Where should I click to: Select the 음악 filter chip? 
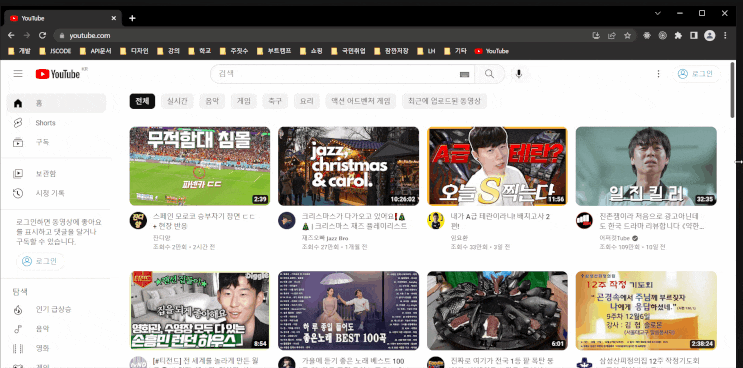click(212, 101)
